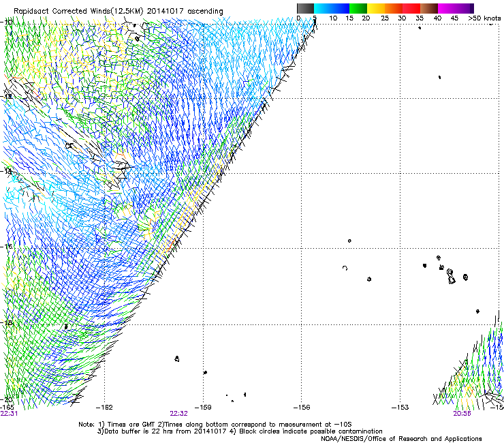Click the '-165' longitude axis label
The height and width of the screenshot is (443, 504).
tap(7, 408)
